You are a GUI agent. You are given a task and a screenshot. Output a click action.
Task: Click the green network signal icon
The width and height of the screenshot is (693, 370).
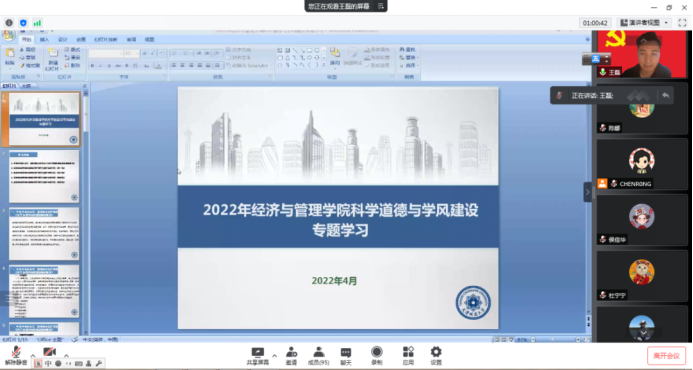[x=37, y=23]
